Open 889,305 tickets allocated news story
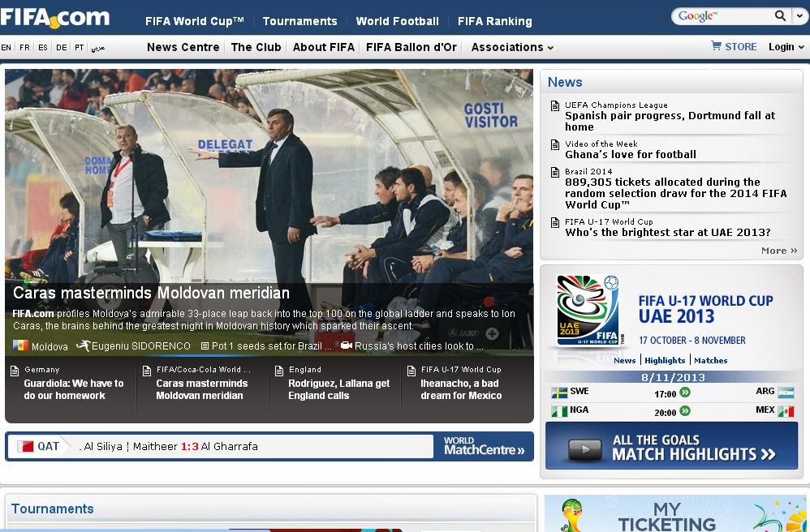Viewport: 810px width, 532px height. (676, 194)
